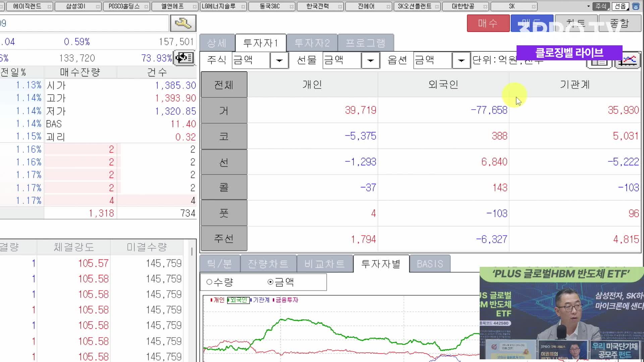Close the 동국S&C stock tab
This screenshot has width=644, height=362.
click(291, 7)
